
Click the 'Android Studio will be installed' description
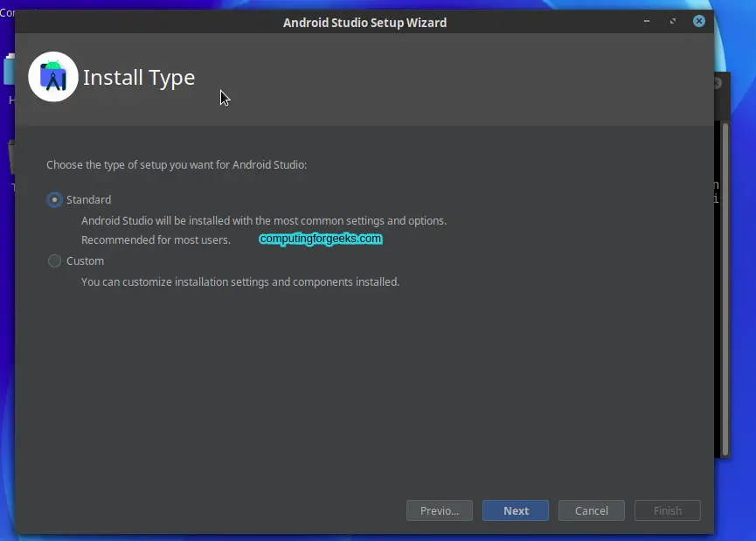coord(264,221)
